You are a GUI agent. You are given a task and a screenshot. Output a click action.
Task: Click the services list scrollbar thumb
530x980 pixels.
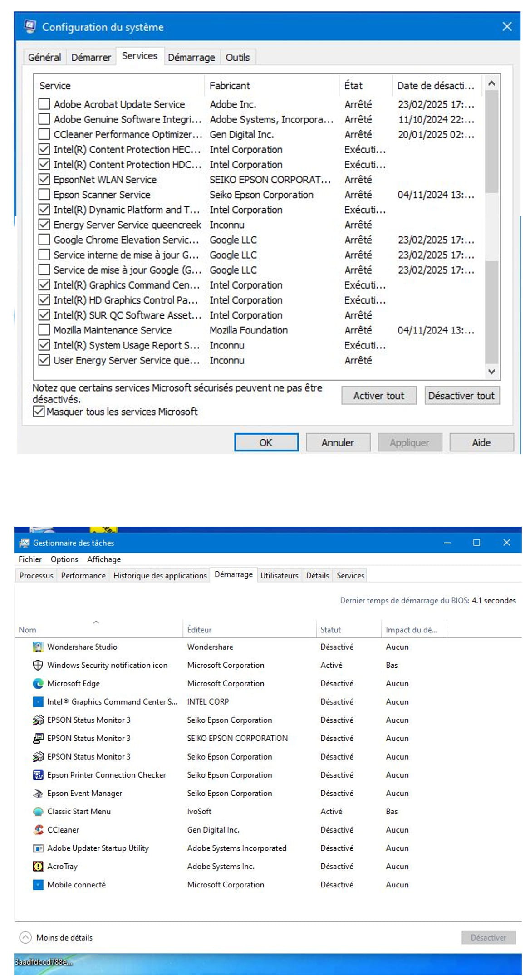pyautogui.click(x=491, y=142)
